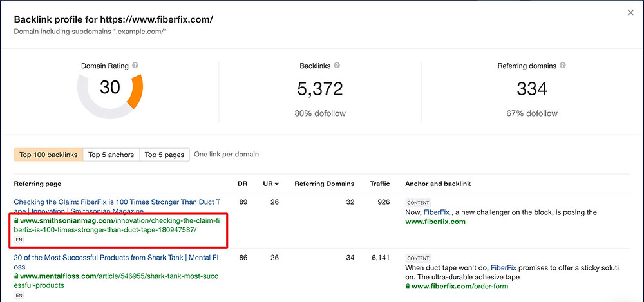Open '20 of the Most Successful Products' title link
Image resolution: width=644 pixels, height=302 pixels.
pyautogui.click(x=117, y=262)
